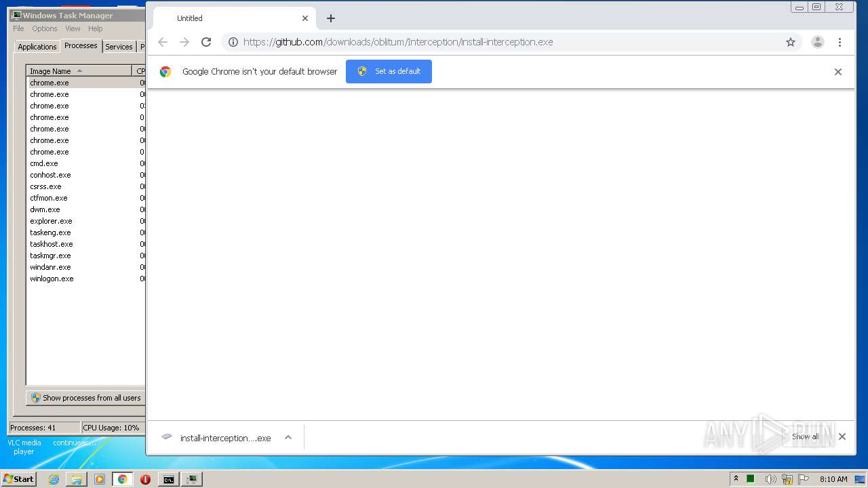Select taskhost.exe process row

point(85,244)
